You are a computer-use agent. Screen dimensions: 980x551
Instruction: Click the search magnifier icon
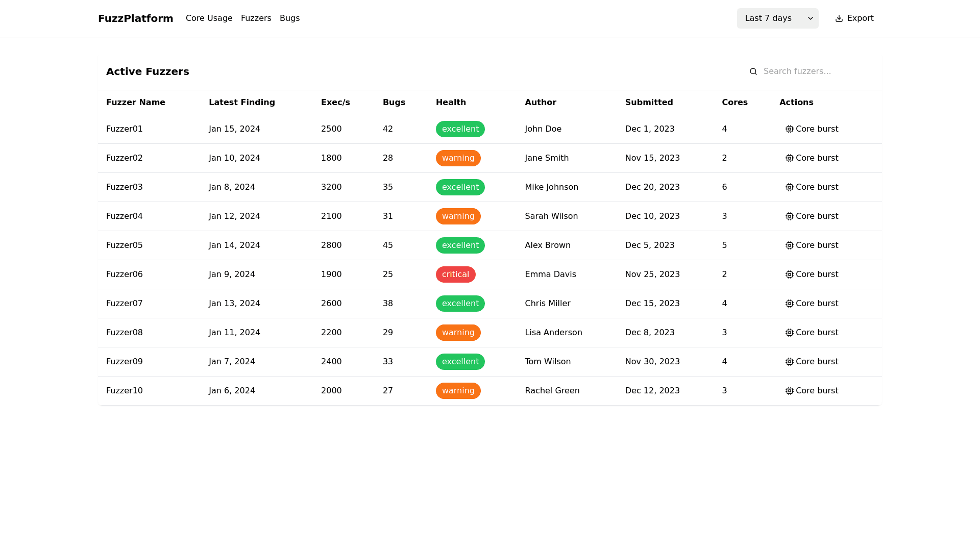753,71
